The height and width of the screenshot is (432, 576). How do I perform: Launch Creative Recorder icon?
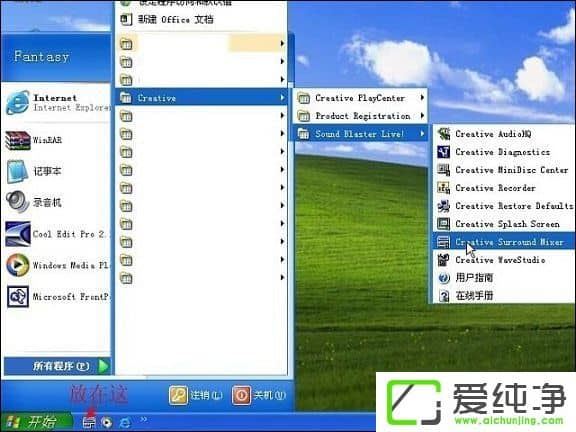[444, 188]
